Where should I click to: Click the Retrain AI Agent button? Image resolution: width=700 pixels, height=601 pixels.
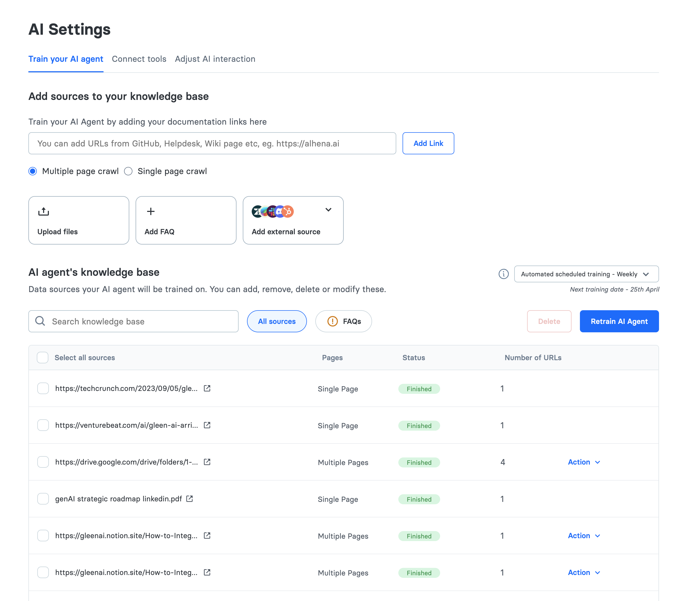(x=619, y=322)
